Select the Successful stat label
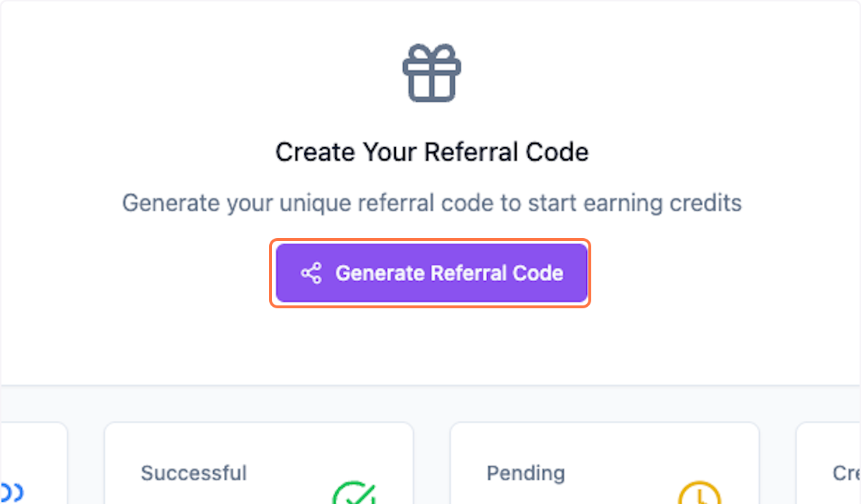 [194, 473]
